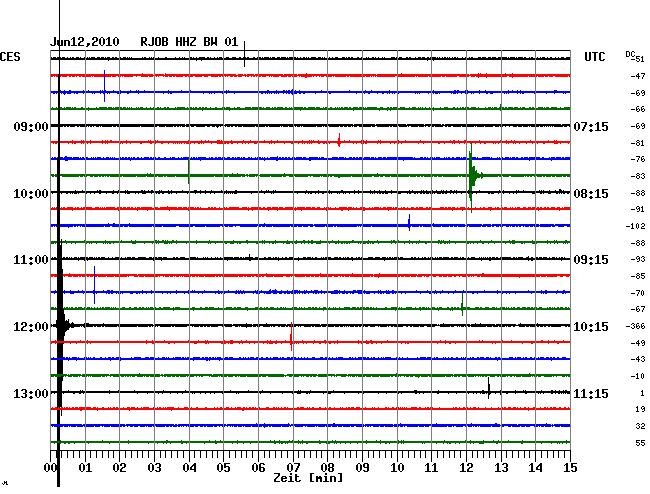Click the red spike just past minute 08

[x=339, y=140]
